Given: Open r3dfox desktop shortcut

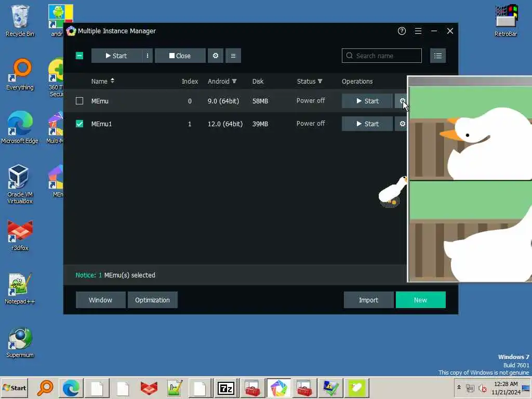Looking at the screenshot, I should 20,235.
